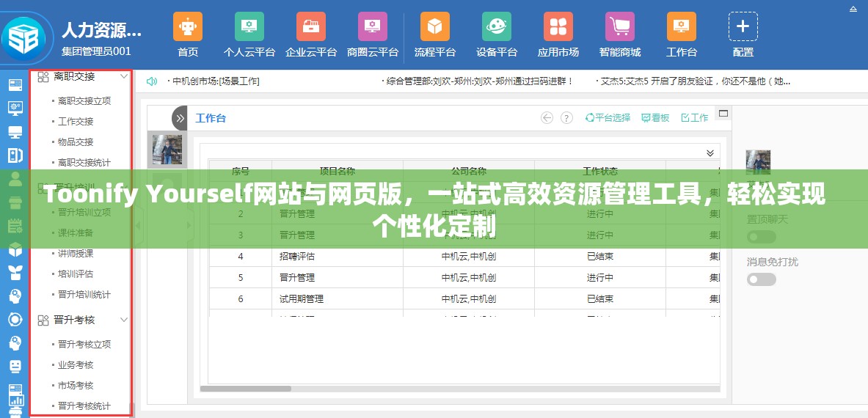Open 个人云平台 from the top bar
Viewport: 868px width, 418px height.
(249, 26)
